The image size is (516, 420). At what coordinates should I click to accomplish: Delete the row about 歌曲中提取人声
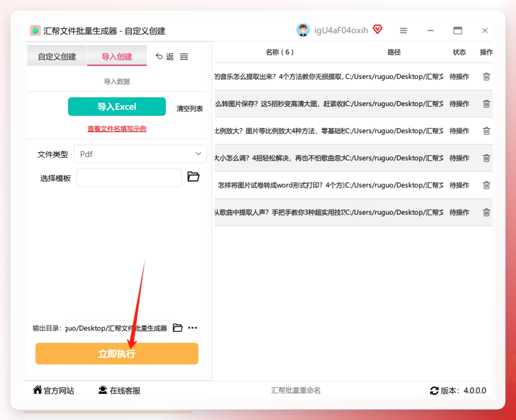(x=486, y=213)
